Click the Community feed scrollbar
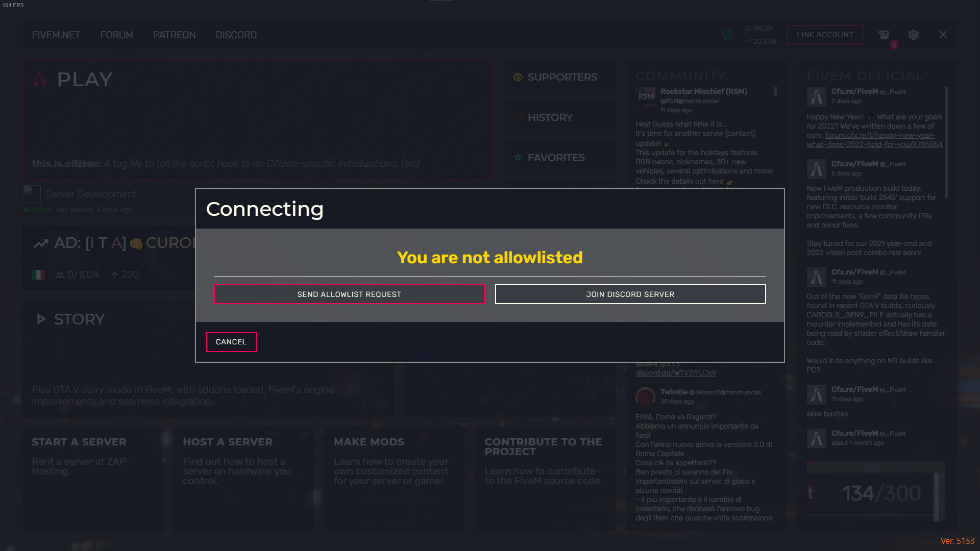 pos(775,91)
